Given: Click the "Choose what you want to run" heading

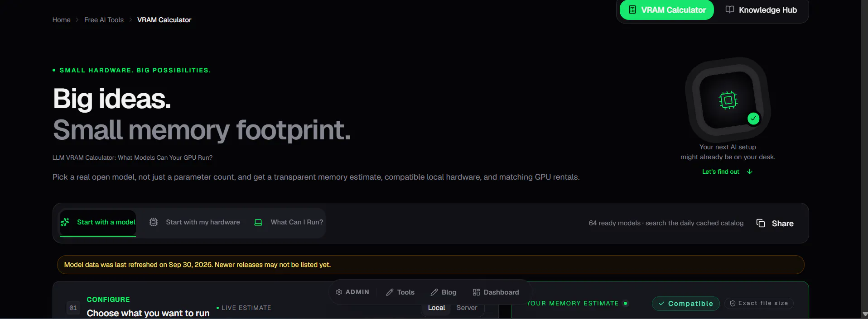Looking at the screenshot, I should click(x=148, y=313).
